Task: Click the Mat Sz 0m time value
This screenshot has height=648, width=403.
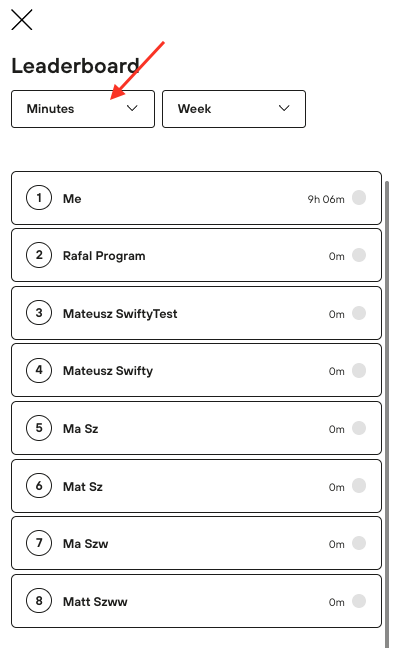Action: 336,487
